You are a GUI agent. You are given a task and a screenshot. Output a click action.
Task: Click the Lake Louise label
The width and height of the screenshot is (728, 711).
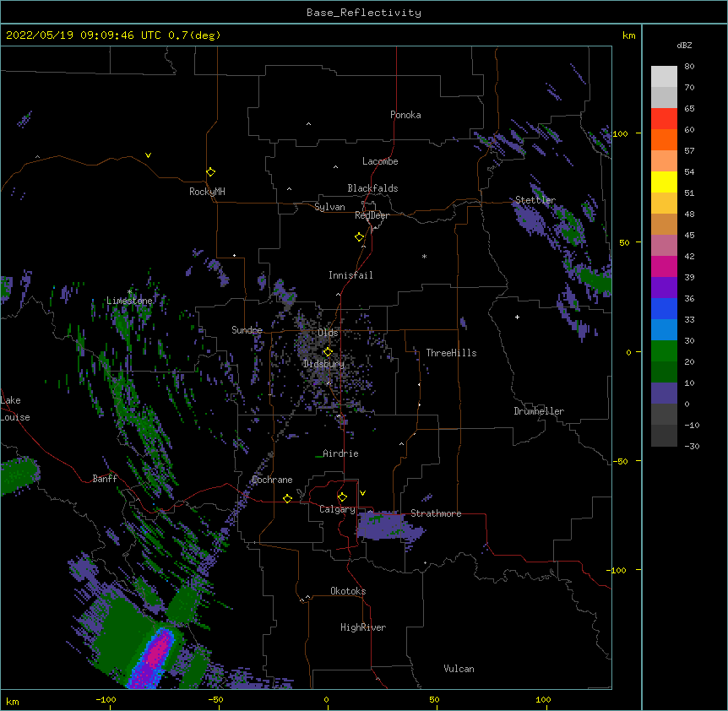point(15,409)
